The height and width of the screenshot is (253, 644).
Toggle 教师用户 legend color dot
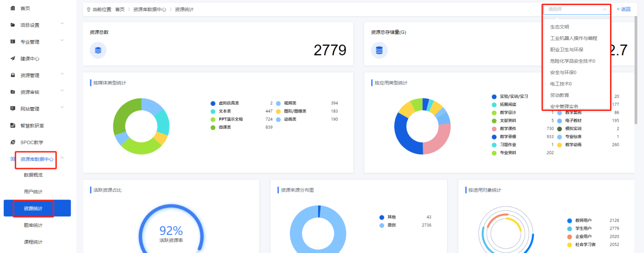[x=570, y=221]
